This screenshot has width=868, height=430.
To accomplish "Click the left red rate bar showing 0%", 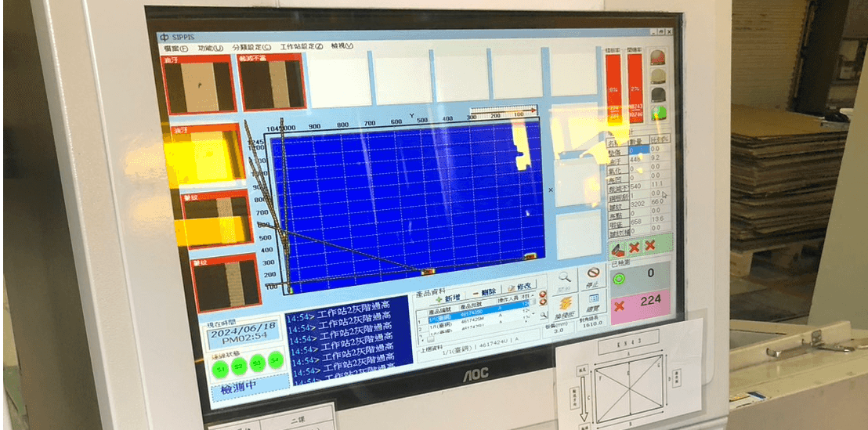I will [x=614, y=89].
